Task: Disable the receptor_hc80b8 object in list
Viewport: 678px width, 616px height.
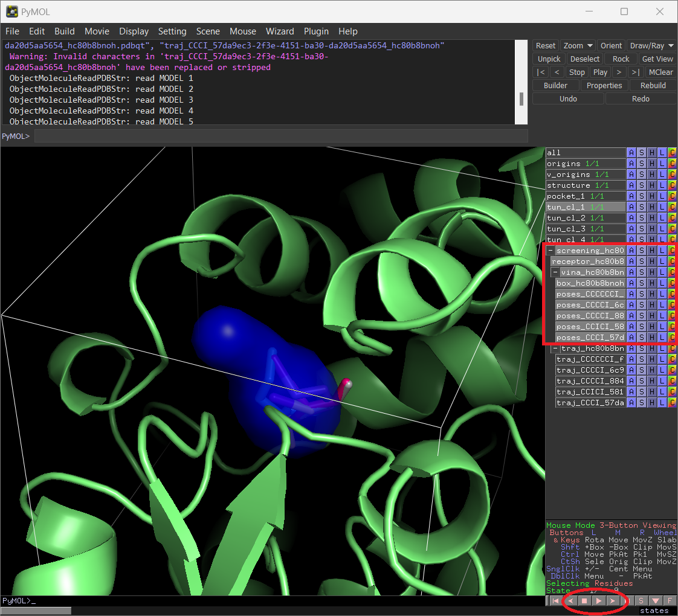Action: [587, 261]
